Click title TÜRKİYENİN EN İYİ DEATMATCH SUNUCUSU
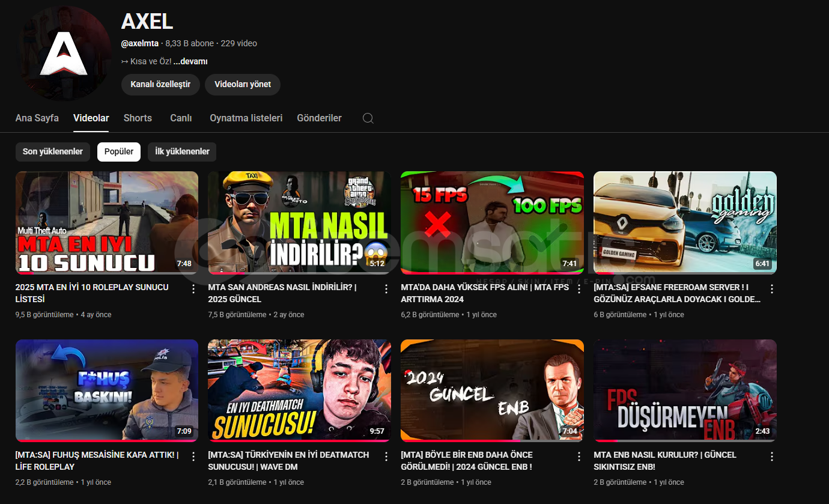Viewport: 829px width, 504px height. click(x=288, y=461)
